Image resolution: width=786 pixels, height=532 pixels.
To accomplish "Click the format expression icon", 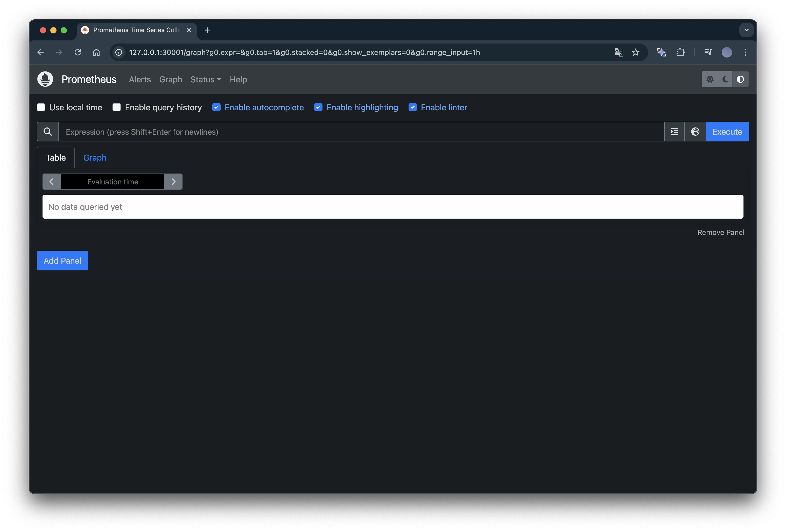I will pyautogui.click(x=674, y=132).
